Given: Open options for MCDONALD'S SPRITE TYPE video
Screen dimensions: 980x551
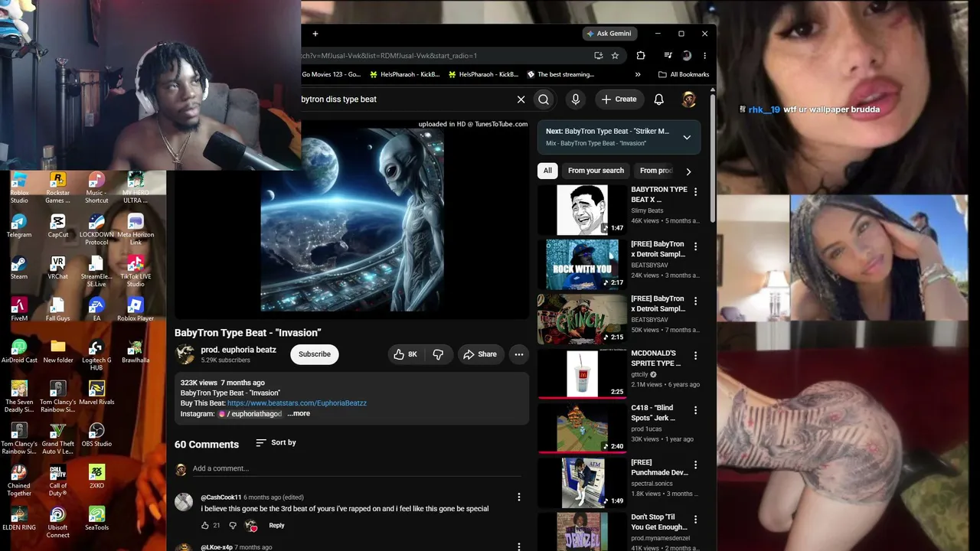Looking at the screenshot, I should click(695, 356).
